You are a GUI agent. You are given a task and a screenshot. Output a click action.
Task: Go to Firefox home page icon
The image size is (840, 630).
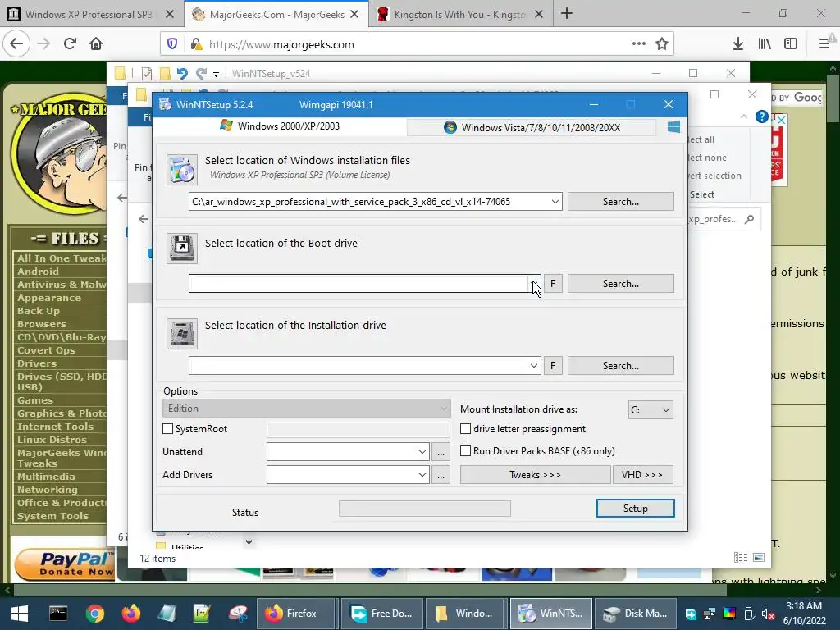pyautogui.click(x=96, y=44)
